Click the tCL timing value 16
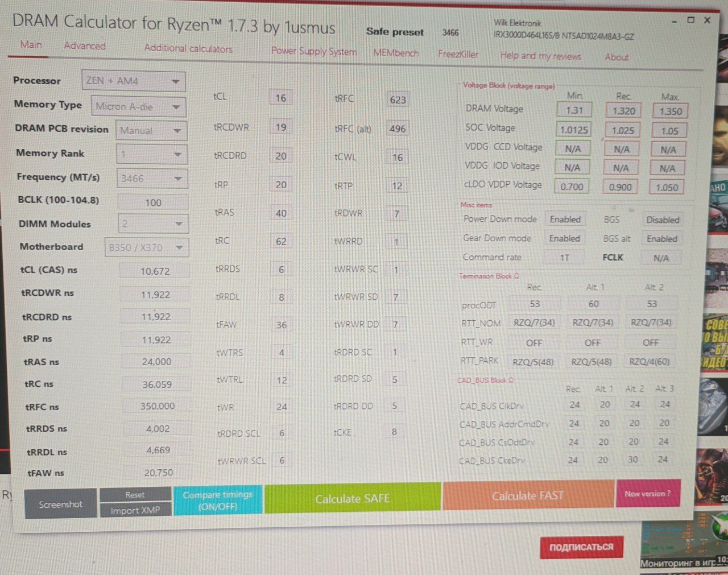The image size is (728, 575). click(x=281, y=98)
